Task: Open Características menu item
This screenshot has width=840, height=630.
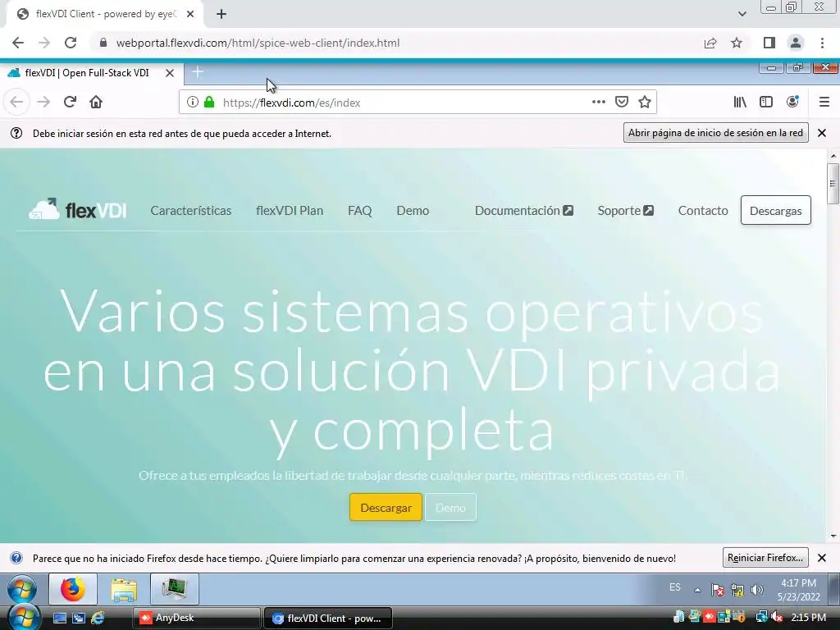Action: point(190,211)
